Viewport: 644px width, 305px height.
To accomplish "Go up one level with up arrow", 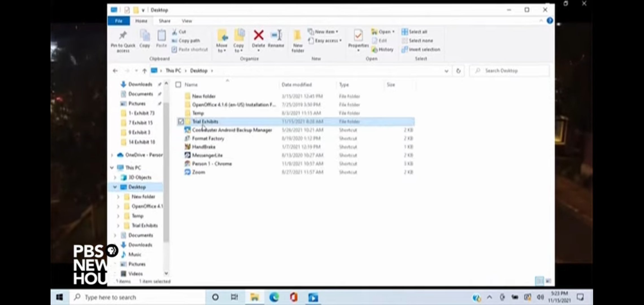I will (x=144, y=71).
